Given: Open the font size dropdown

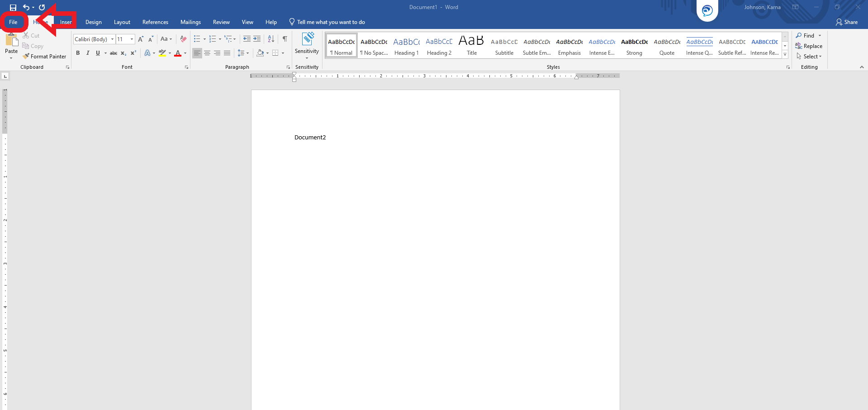Looking at the screenshot, I should (x=132, y=39).
